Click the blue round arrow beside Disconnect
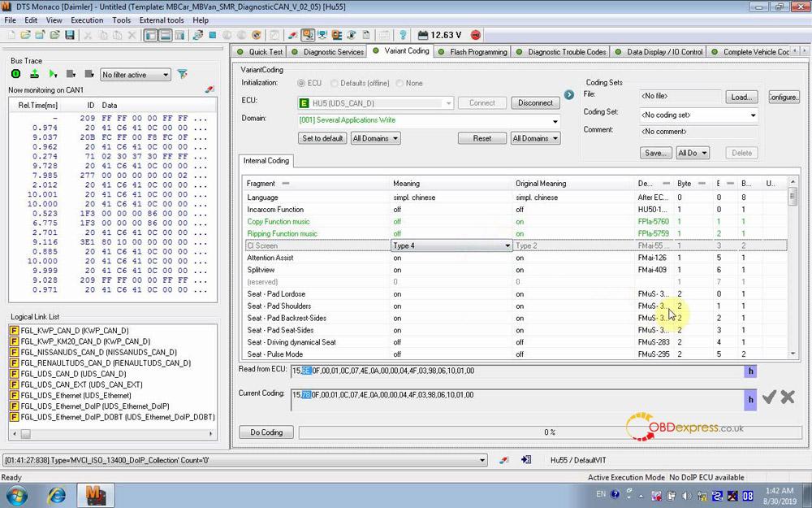 coord(569,95)
